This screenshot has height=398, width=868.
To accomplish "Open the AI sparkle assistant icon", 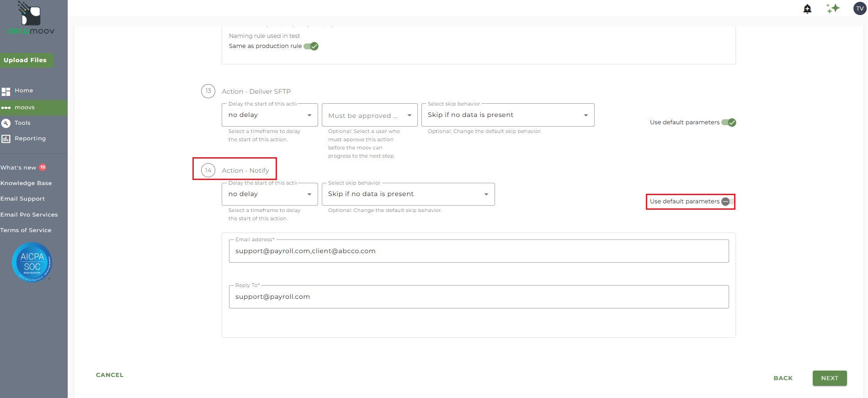I will click(x=833, y=8).
